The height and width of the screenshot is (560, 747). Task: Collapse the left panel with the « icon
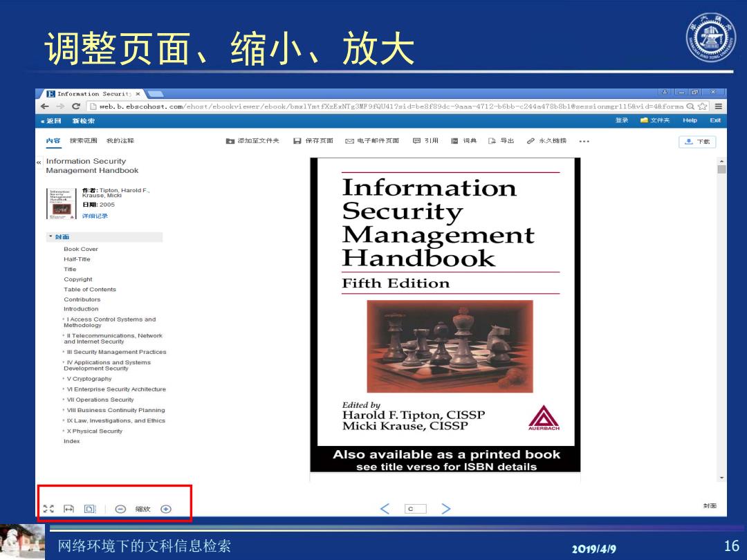click(x=39, y=163)
